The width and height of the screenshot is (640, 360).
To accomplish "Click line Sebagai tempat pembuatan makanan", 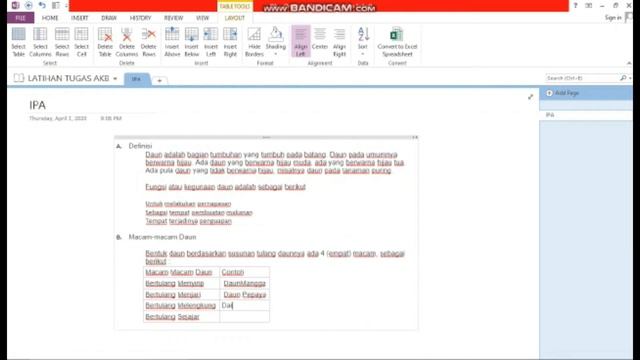I will (199, 213).
